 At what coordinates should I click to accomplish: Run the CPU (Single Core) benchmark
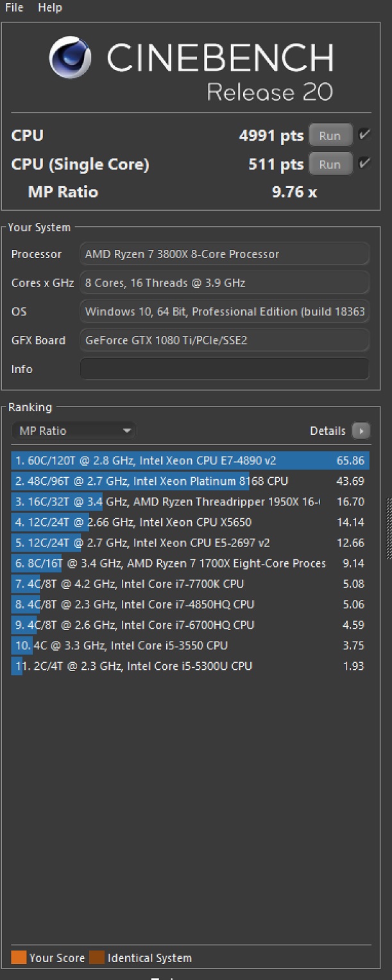point(330,164)
